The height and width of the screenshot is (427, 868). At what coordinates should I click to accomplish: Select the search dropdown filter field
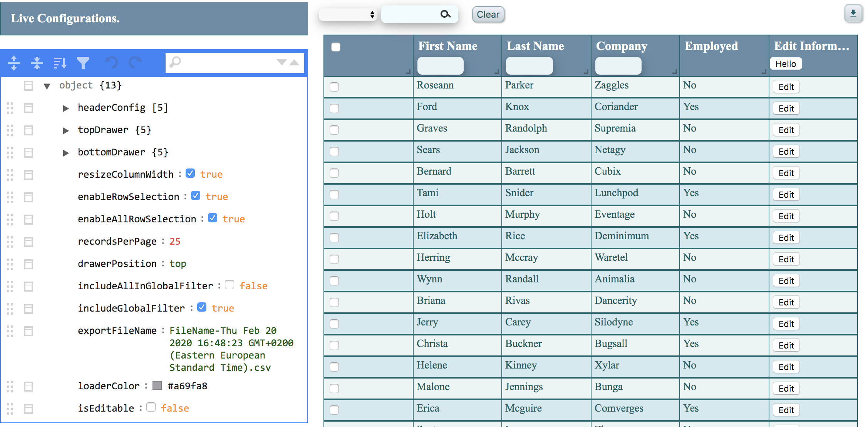(x=349, y=14)
